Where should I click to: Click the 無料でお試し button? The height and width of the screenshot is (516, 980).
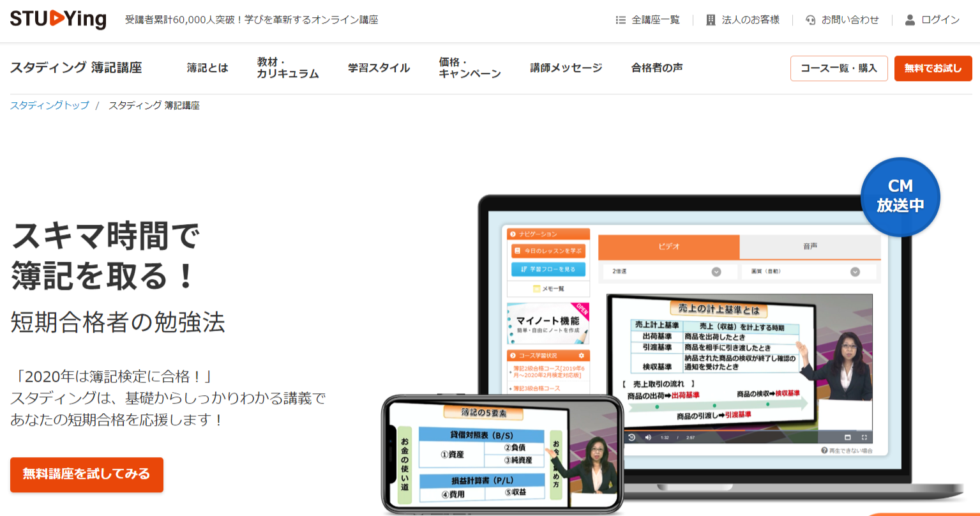(x=933, y=68)
